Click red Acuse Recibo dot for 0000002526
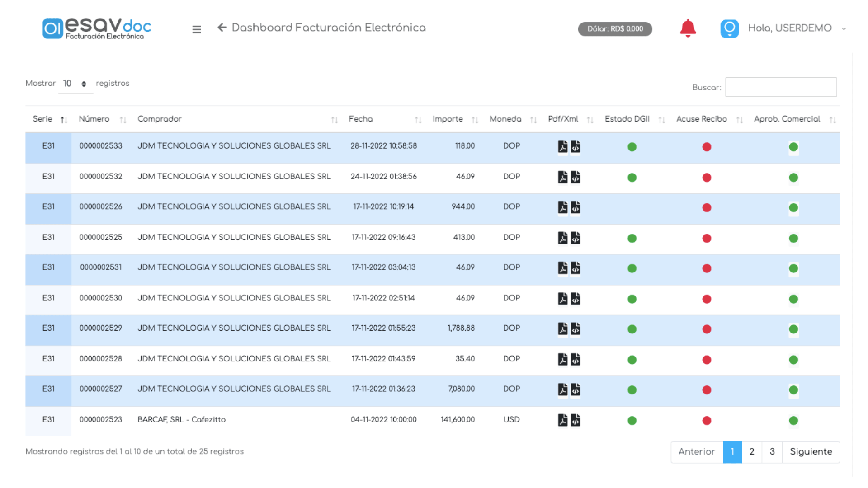 tap(707, 208)
